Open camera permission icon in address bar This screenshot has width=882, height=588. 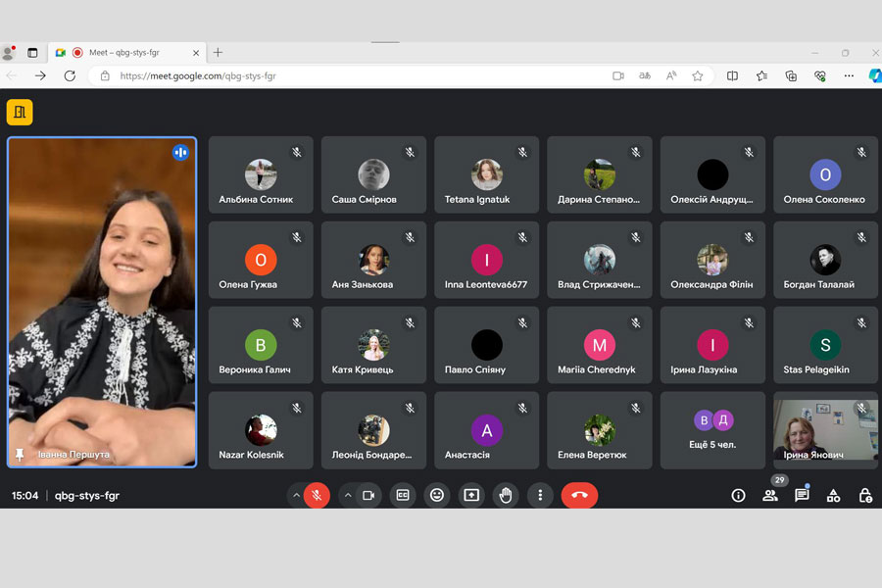[618, 76]
